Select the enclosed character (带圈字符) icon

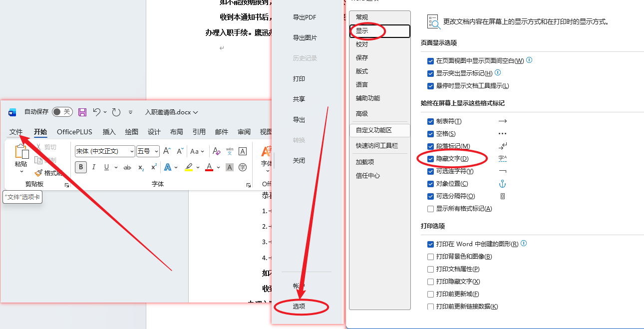[242, 167]
